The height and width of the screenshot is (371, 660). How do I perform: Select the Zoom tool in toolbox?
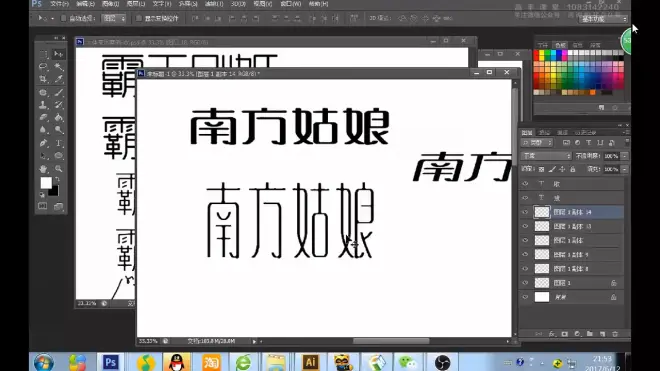tap(59, 169)
